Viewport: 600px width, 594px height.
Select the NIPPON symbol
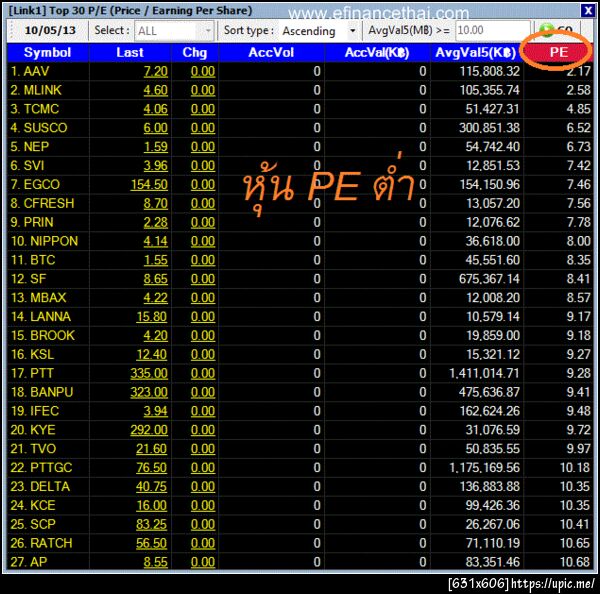point(54,241)
